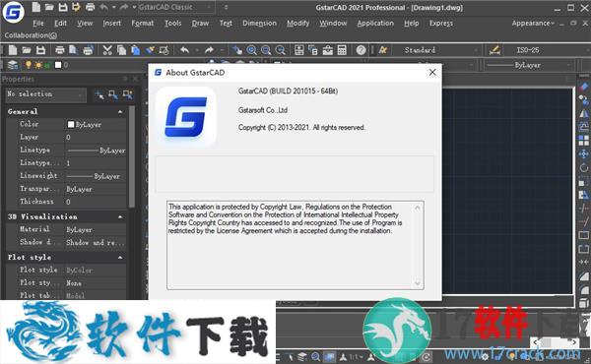This screenshot has width=591, height=364.
Task: Open the Collaboration menu
Action: [31, 35]
